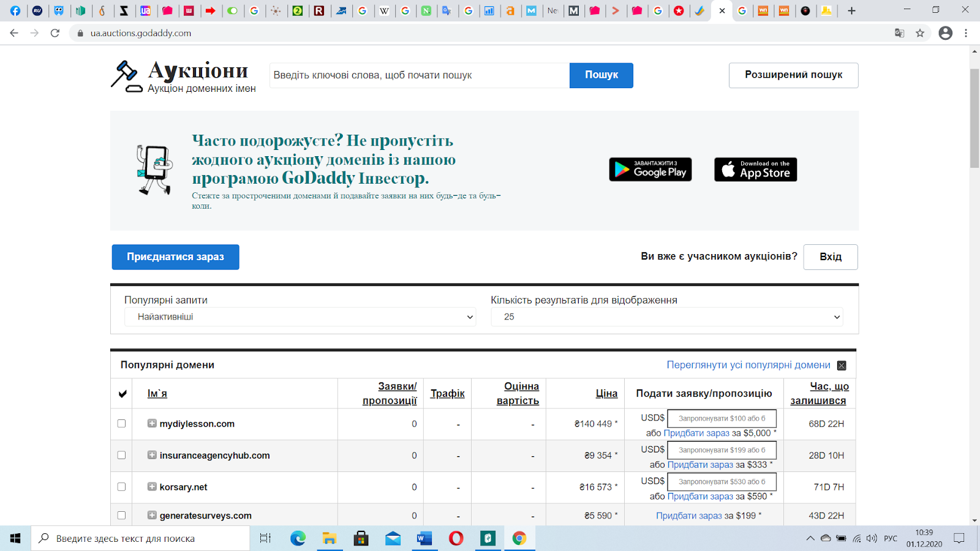Screen dimensions: 980x551
Task: Click Придбати зараз for $199
Action: tap(689, 516)
